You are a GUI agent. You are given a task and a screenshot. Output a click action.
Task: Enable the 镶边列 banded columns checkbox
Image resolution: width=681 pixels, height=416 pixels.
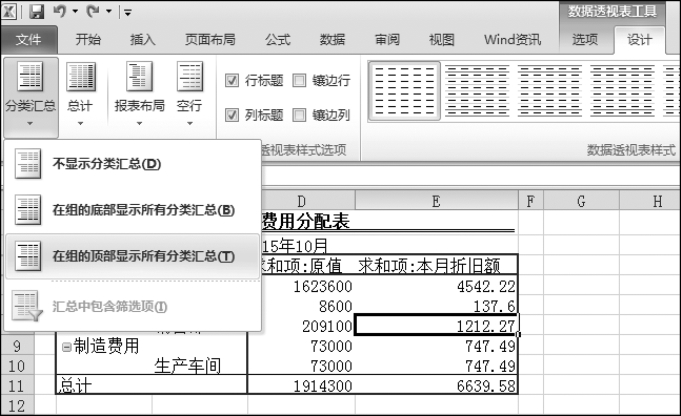(x=299, y=115)
